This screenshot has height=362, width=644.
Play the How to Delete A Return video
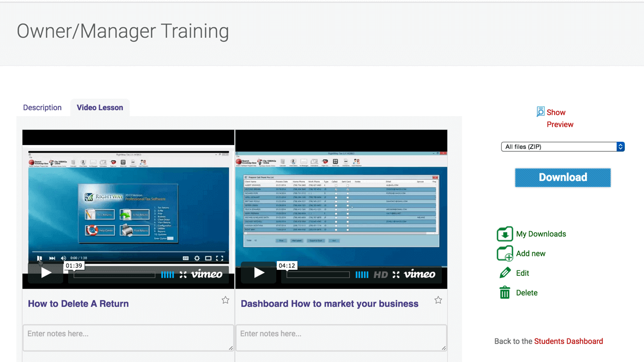(46, 273)
